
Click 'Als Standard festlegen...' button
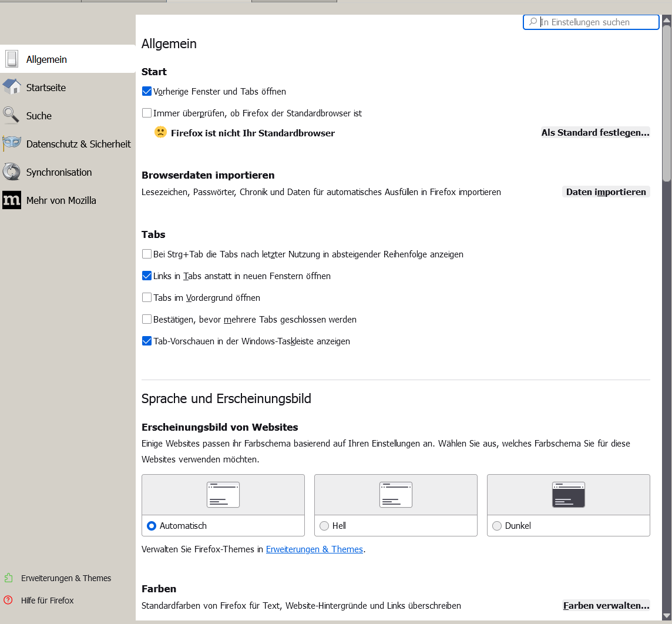tap(595, 132)
